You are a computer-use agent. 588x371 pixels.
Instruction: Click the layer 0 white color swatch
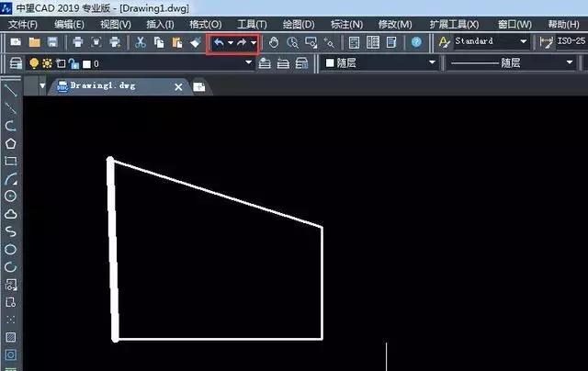(x=86, y=64)
